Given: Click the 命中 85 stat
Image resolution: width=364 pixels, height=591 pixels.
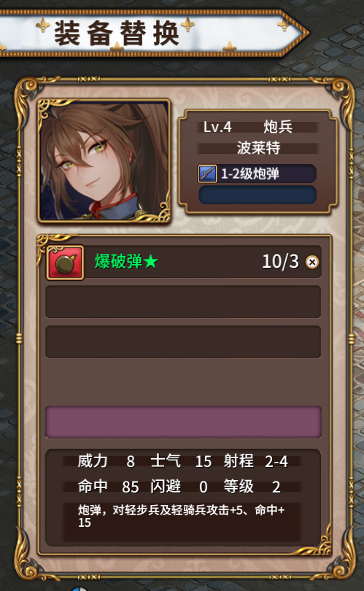Looking at the screenshot, I should click(x=108, y=487).
